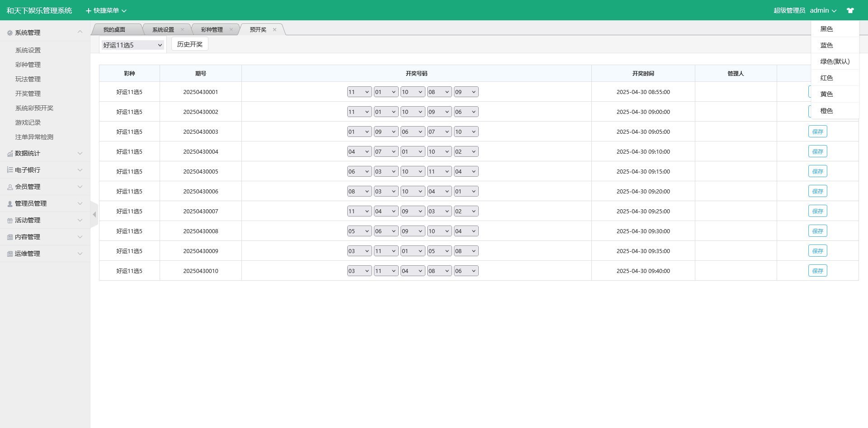Screen dimensions: 868x428
Task: Open first number dropdown for period 20250430003
Action: pos(359,132)
